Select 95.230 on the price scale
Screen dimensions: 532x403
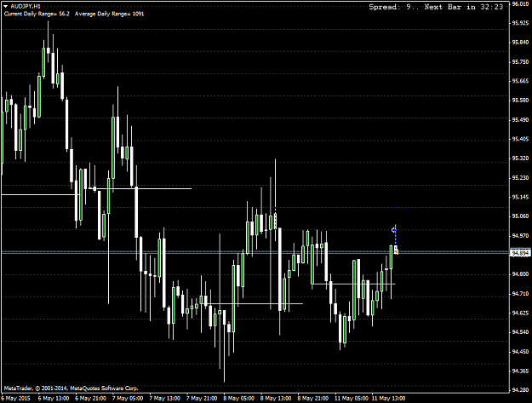click(520, 177)
